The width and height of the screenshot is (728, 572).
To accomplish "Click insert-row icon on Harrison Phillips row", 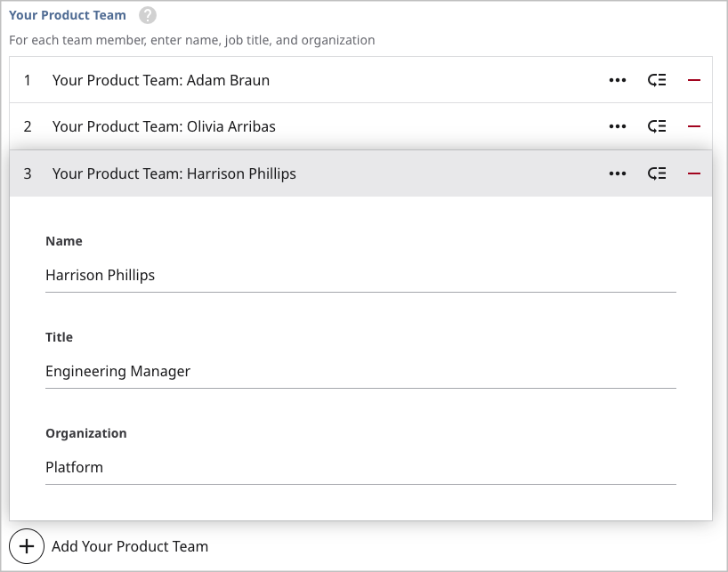I will click(657, 173).
